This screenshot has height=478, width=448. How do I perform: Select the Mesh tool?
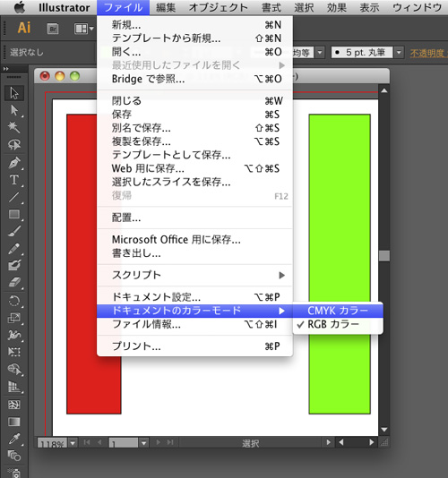[x=14, y=405]
